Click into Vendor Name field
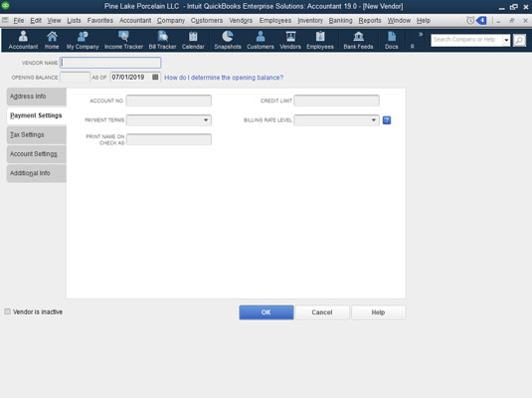This screenshot has height=398, width=532. (x=110, y=63)
